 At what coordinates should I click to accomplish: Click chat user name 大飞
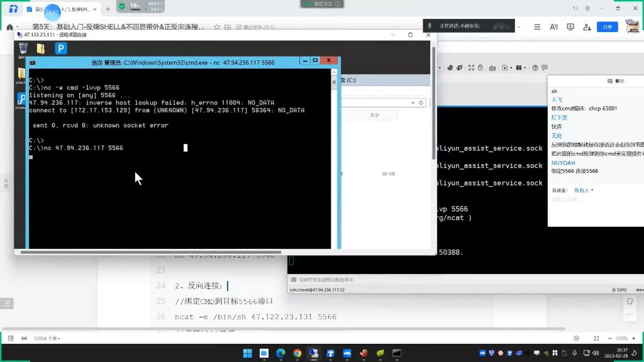(557, 100)
